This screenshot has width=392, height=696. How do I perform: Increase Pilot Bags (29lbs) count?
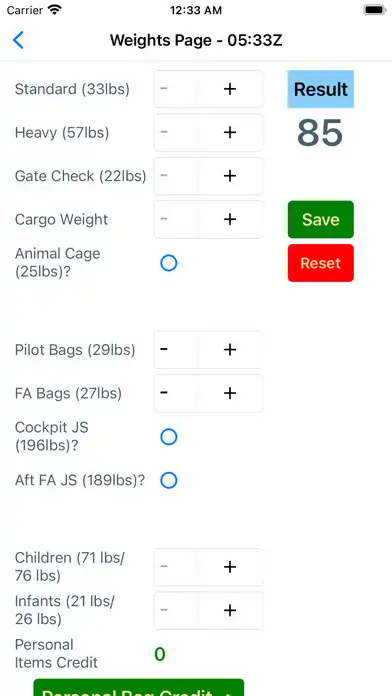point(230,350)
